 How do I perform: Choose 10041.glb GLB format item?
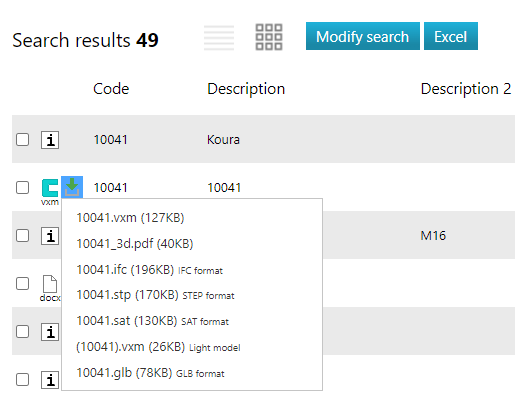click(150, 373)
